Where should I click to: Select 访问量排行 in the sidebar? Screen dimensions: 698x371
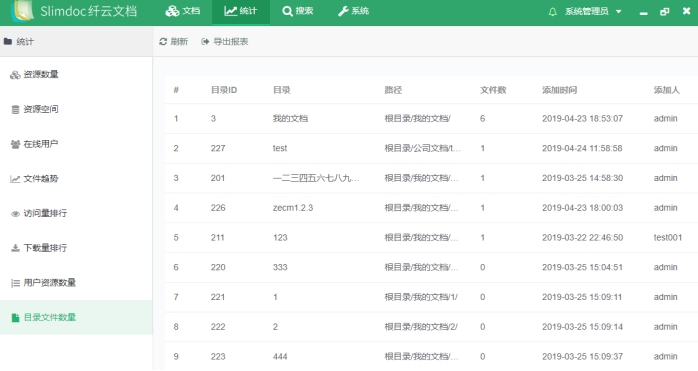pyautogui.click(x=76, y=213)
